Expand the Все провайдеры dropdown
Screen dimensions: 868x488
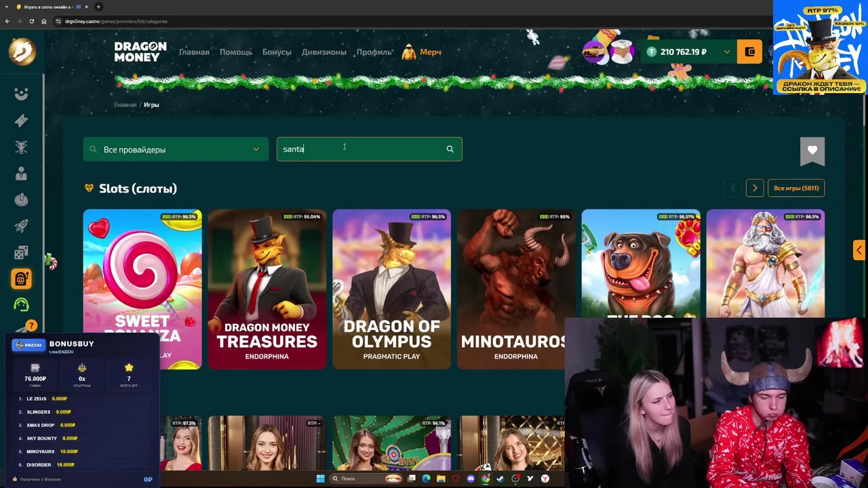click(x=176, y=149)
